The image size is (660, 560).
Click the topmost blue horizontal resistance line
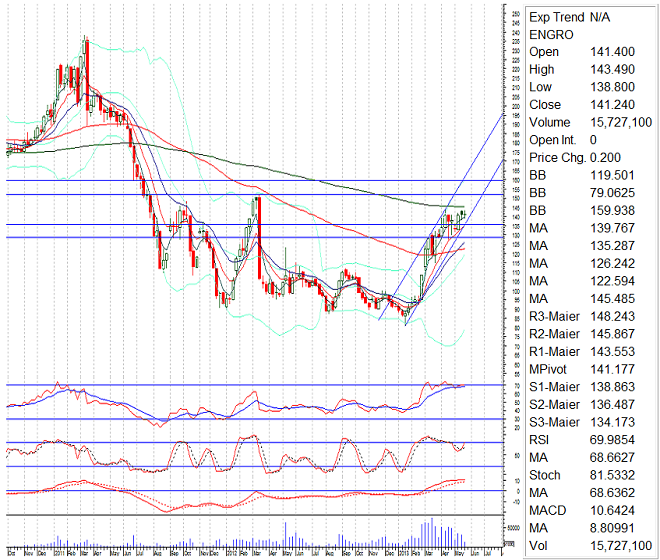[250, 180]
